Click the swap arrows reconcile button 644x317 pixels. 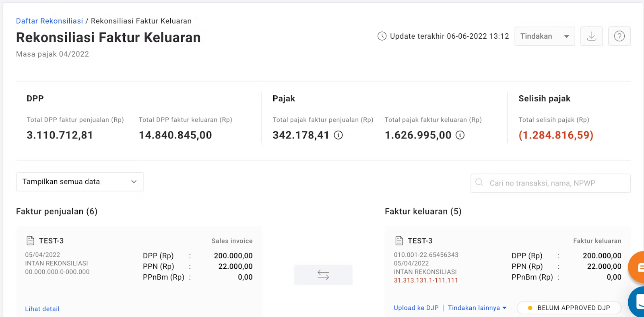click(x=323, y=275)
